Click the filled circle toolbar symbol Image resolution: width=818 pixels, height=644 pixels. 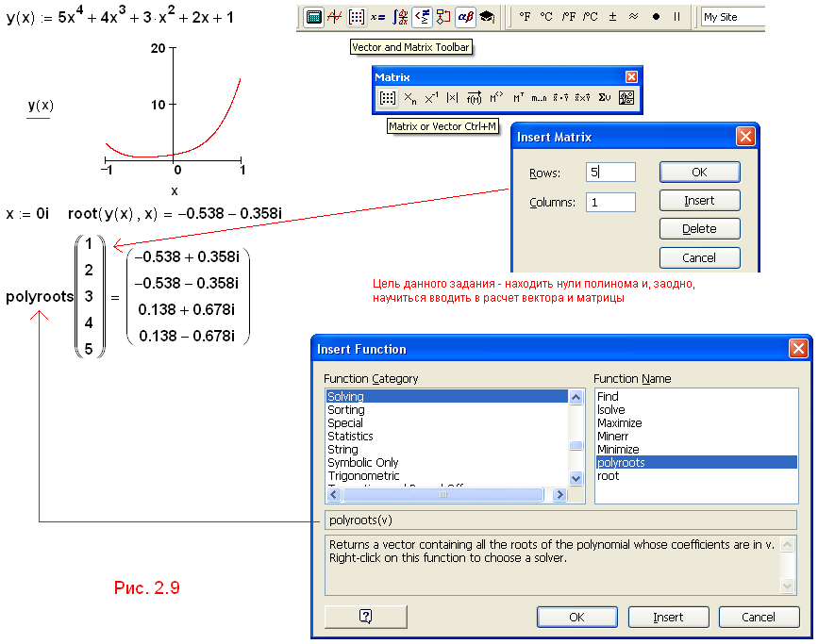point(656,17)
